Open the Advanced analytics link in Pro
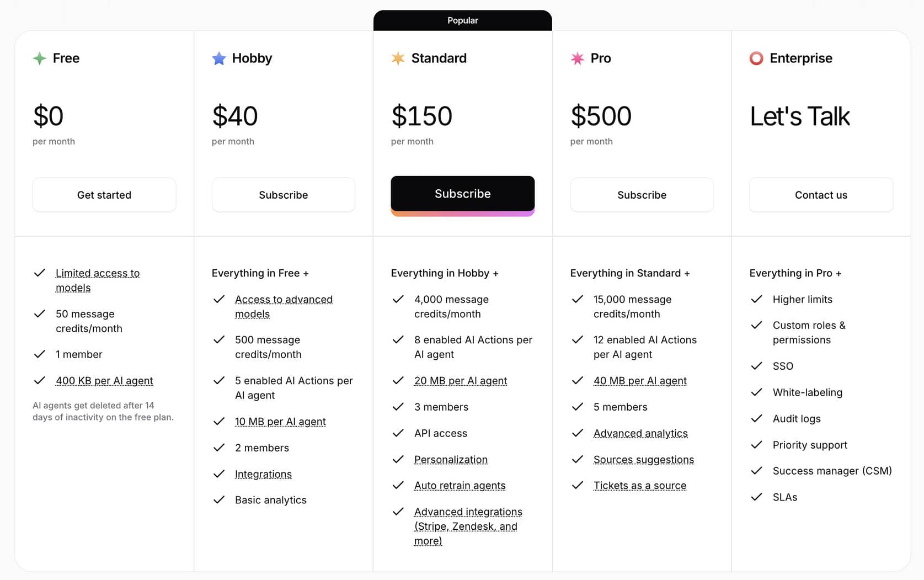 pos(640,434)
